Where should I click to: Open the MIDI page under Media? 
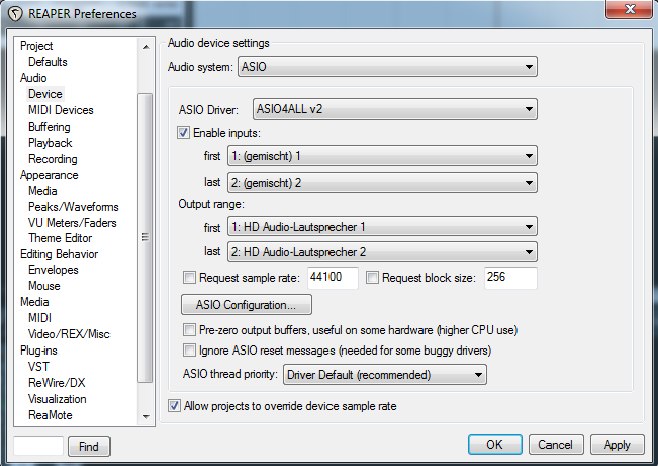[40, 318]
